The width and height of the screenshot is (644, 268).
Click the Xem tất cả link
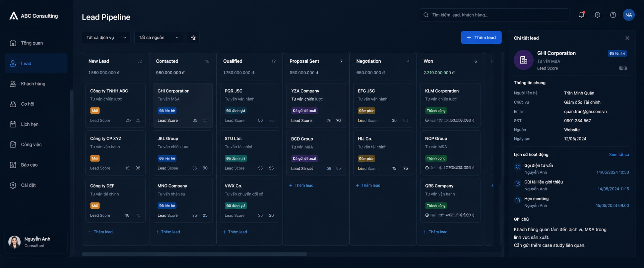pyautogui.click(x=619, y=154)
